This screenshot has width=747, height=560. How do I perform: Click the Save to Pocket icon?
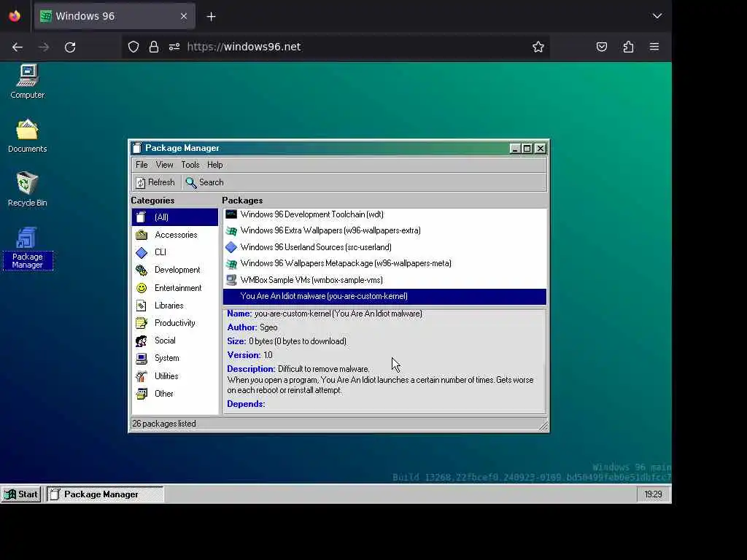[602, 47]
